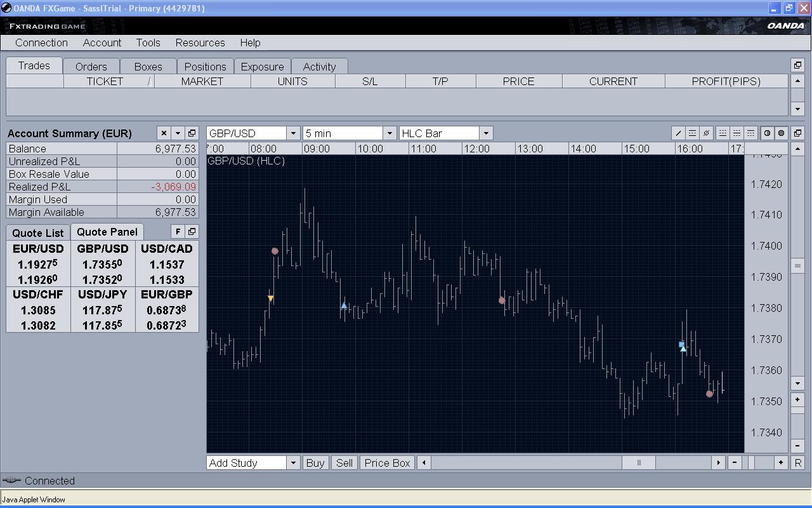Image resolution: width=812 pixels, height=508 pixels.
Task: Click the F button in the Quote Panel
Action: [x=178, y=232]
